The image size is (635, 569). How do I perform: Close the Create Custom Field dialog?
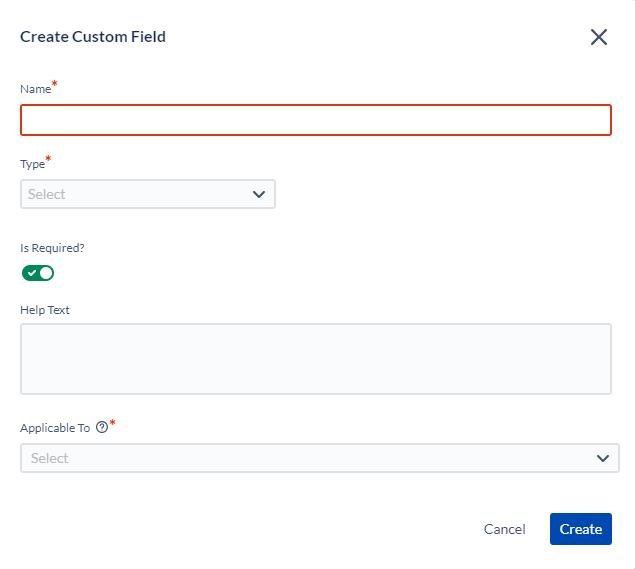599,37
